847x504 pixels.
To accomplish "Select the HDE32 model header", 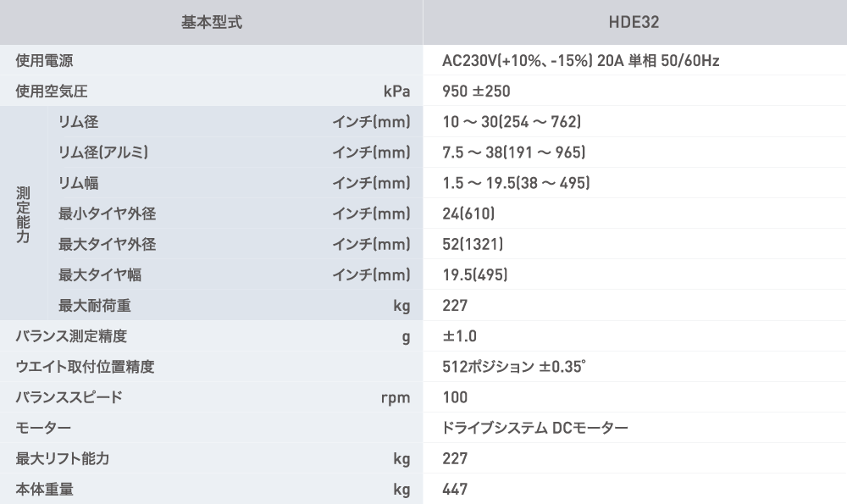I will coord(634,22).
